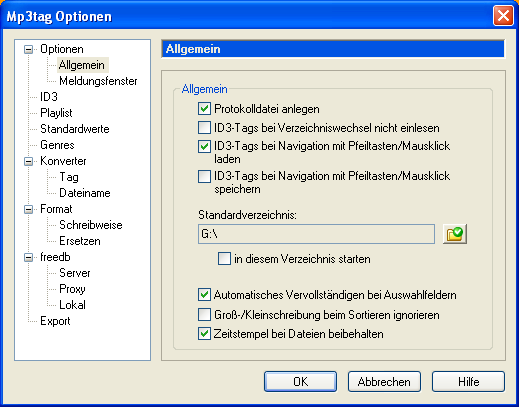Close the Mp3tag Optionen dialog
The width and height of the screenshot is (519, 407).
tap(503, 16)
